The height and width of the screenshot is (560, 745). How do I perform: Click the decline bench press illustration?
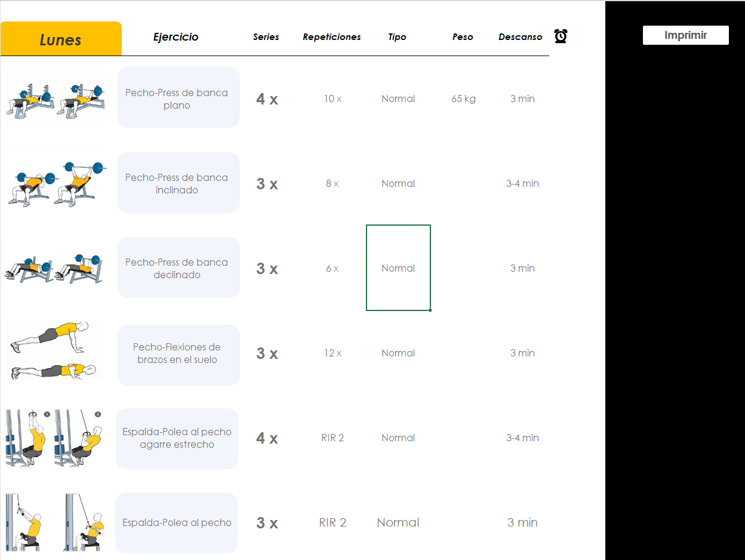(53, 268)
